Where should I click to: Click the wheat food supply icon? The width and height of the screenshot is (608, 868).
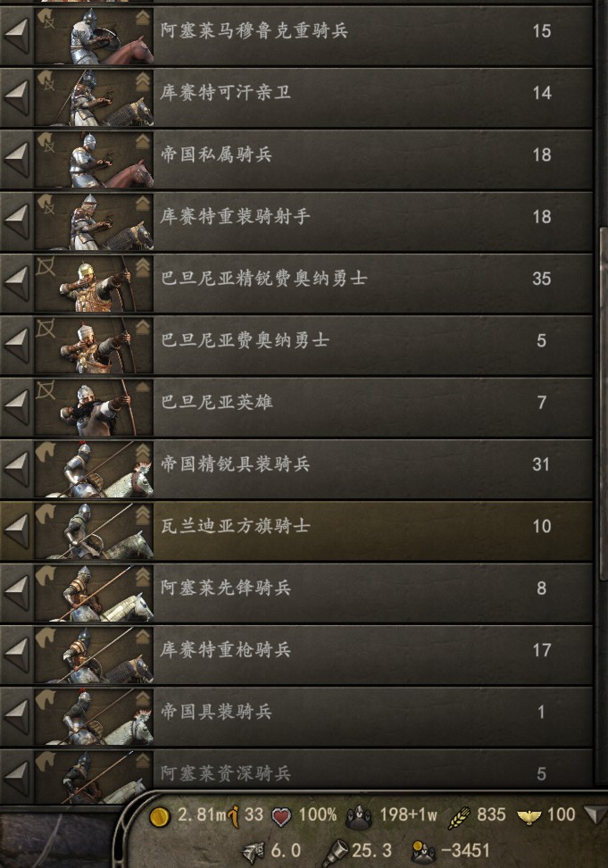tap(459, 816)
